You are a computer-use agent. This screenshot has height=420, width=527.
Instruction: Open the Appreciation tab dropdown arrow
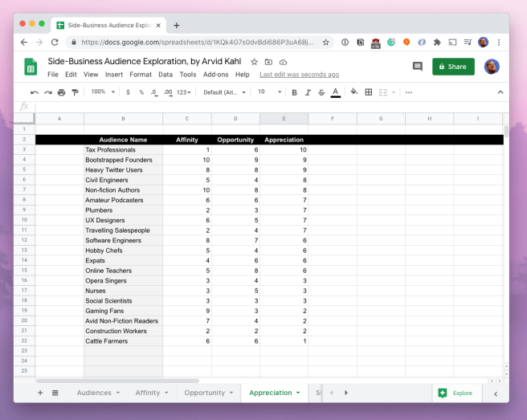coord(298,393)
